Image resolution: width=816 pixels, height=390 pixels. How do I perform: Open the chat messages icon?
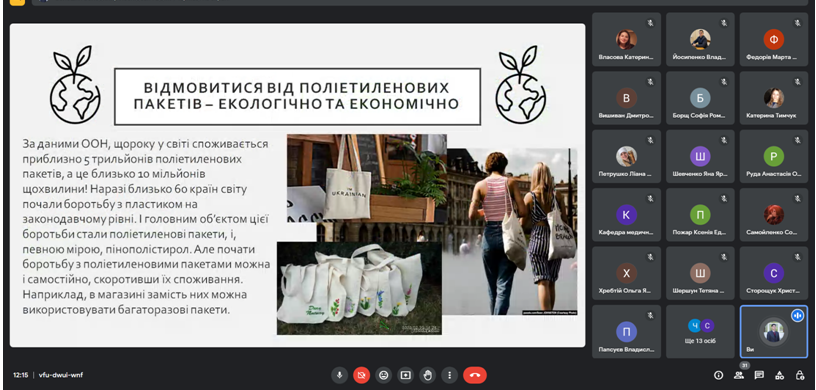pos(759,375)
